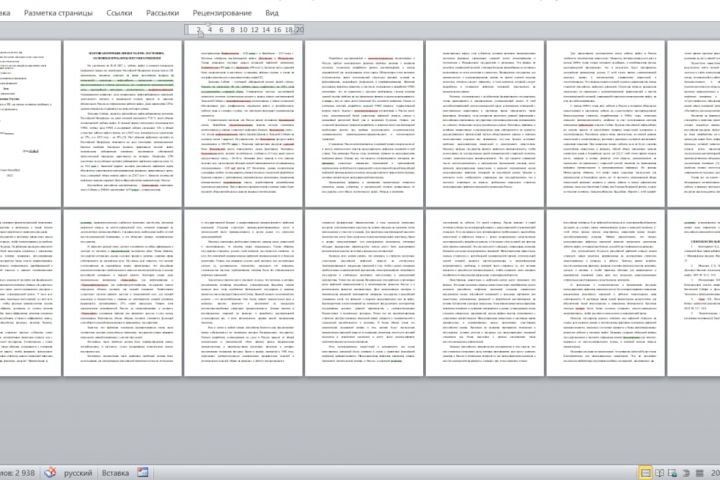Click the spelling check icon in status bar
Image resolution: width=720 pixels, height=480 pixels.
pos(50,472)
